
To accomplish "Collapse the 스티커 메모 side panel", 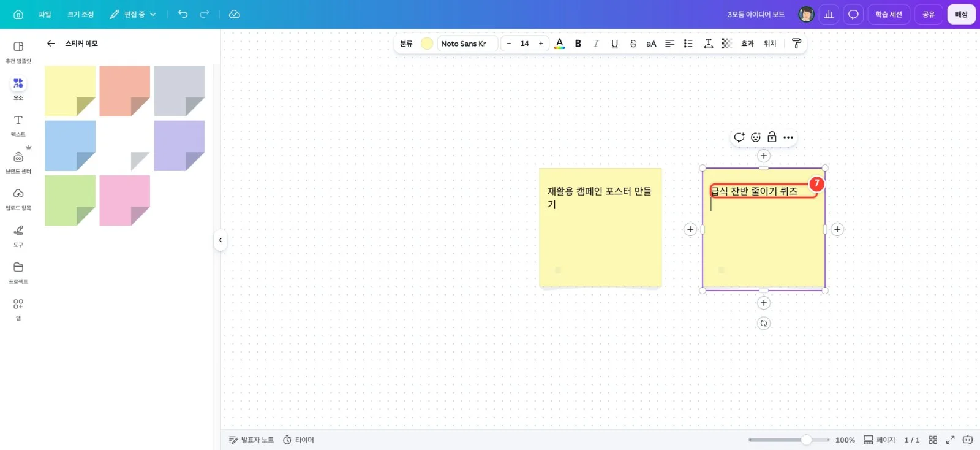I will 221,240.
